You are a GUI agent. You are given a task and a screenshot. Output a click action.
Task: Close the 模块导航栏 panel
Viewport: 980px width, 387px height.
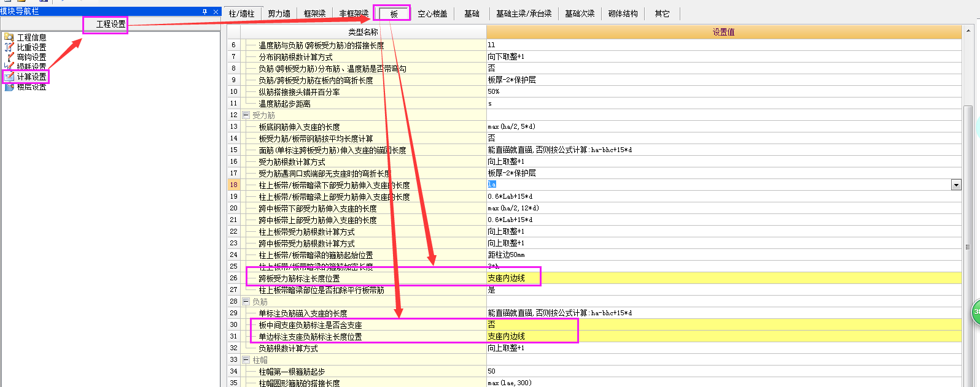coord(216,12)
